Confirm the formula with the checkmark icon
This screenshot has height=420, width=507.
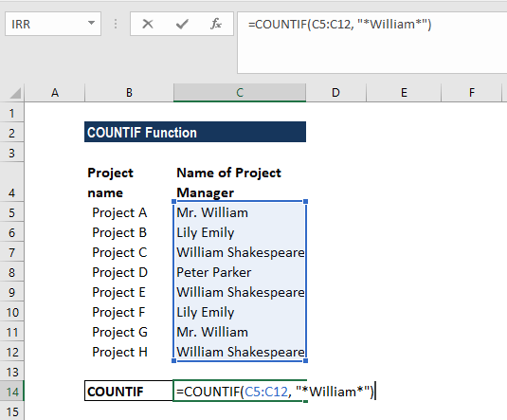pyautogui.click(x=182, y=24)
